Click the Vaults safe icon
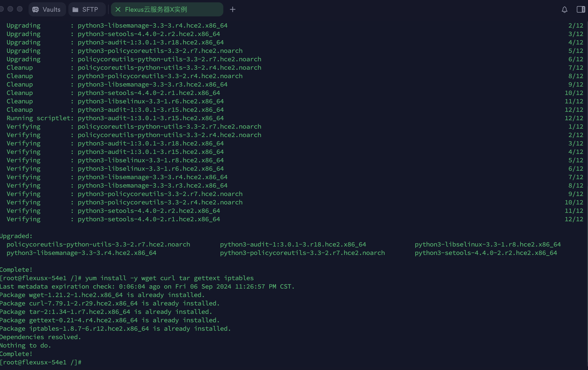Viewport: 588px width, 370px height. [x=36, y=10]
